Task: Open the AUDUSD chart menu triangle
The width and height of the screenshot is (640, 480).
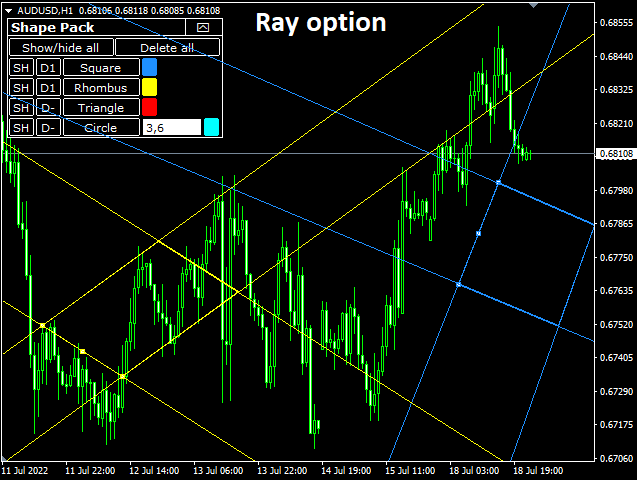Action: [9, 11]
